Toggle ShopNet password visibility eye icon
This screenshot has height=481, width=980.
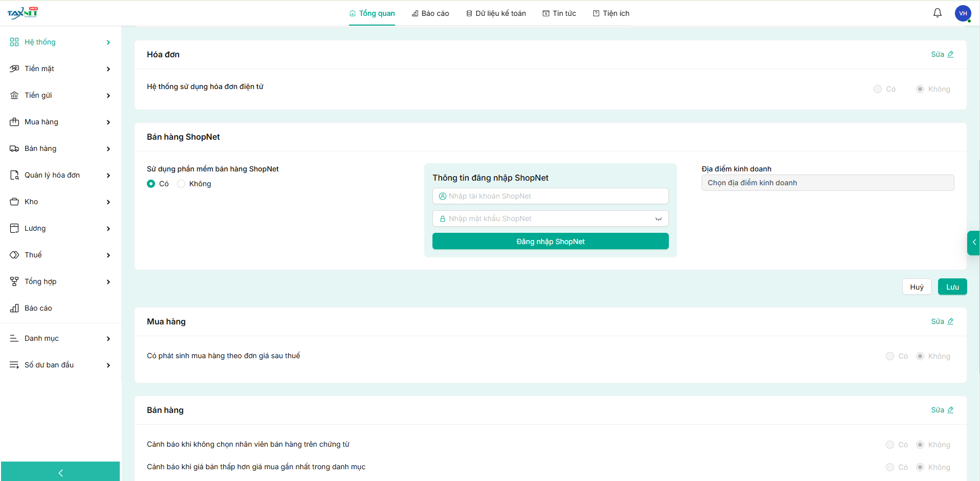pyautogui.click(x=659, y=219)
